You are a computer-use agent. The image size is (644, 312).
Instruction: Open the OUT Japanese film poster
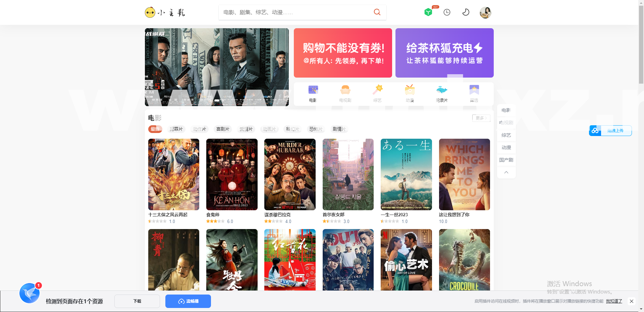[348, 260]
